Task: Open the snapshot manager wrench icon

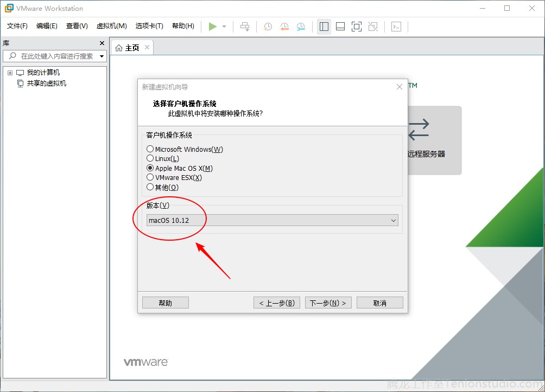Action: pos(301,27)
